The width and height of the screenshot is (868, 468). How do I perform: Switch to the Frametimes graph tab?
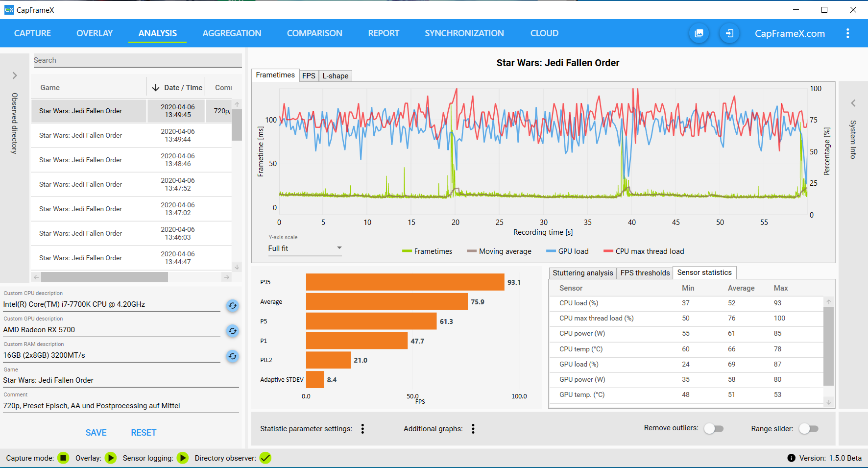click(x=275, y=75)
